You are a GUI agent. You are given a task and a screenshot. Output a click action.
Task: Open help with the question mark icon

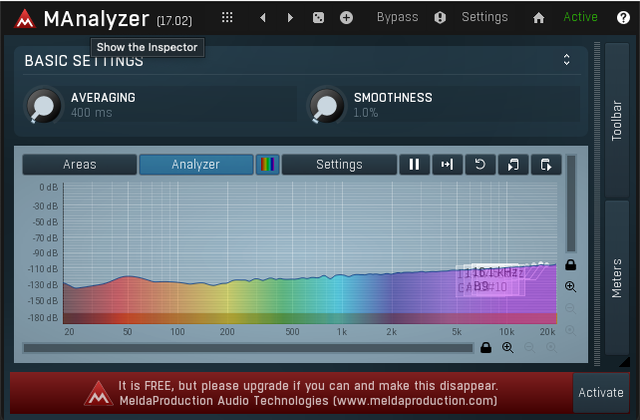(x=623, y=18)
